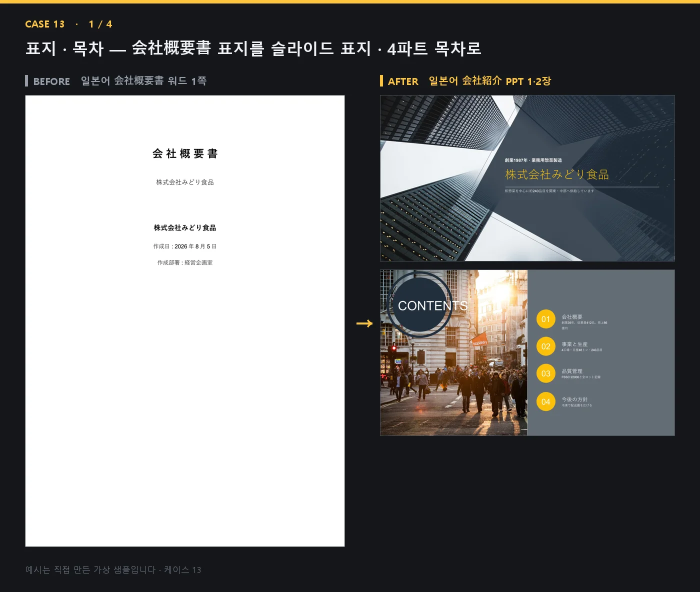The height and width of the screenshot is (592, 700).
Task: Click the FSSC 22000 subtext under 品質管理
Action: pos(581,377)
